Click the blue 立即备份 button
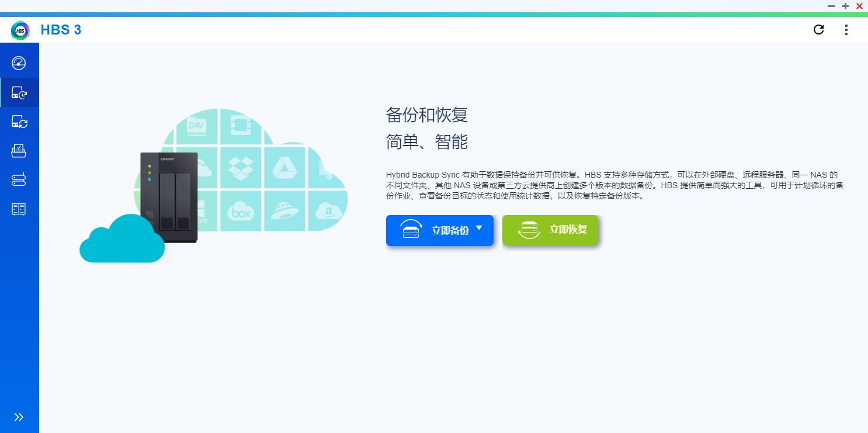The image size is (868, 433). tap(438, 230)
